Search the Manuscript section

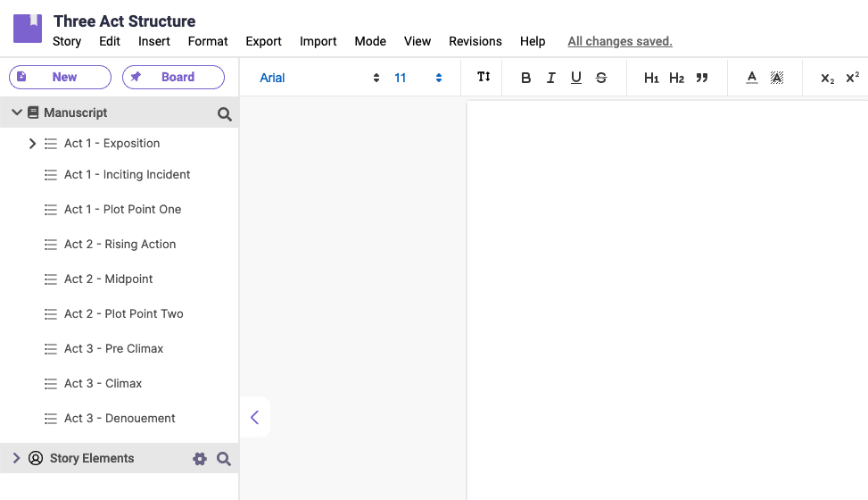(224, 114)
